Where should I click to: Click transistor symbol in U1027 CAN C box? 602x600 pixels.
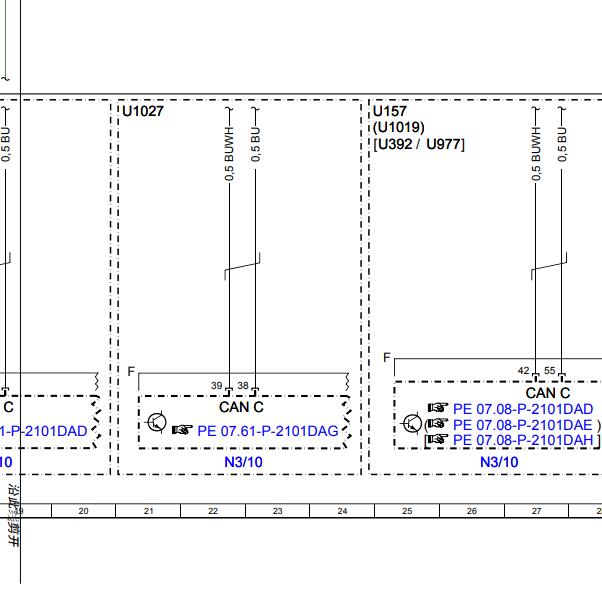156,422
